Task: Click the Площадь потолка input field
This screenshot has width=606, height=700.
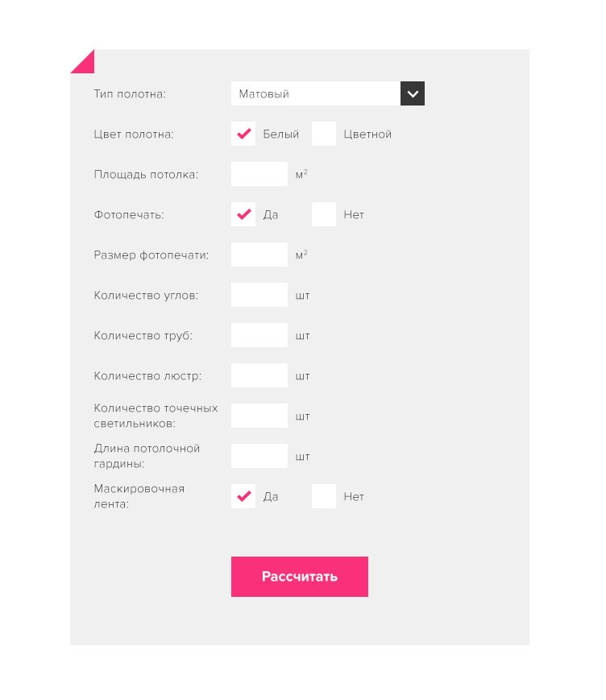Action: pos(259,174)
